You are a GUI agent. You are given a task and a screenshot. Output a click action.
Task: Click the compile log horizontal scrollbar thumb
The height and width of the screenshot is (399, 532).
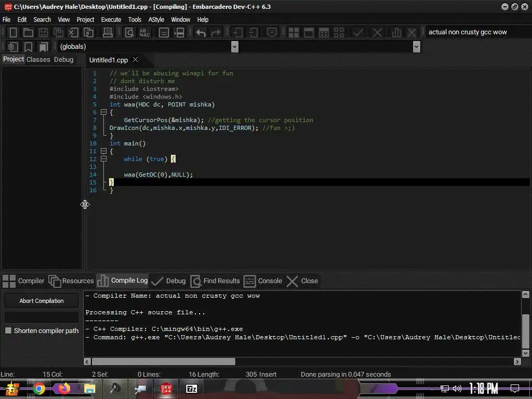point(164,362)
